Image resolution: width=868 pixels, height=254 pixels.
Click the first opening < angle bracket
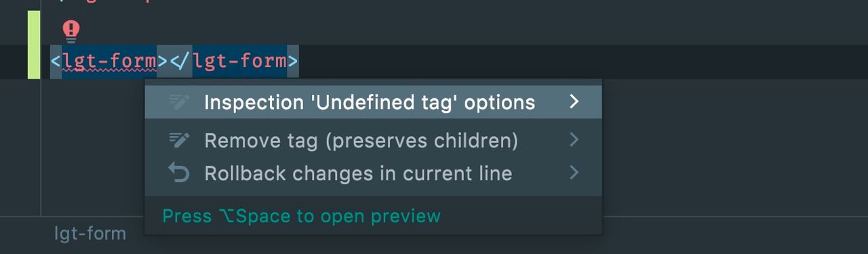pyautogui.click(x=56, y=62)
